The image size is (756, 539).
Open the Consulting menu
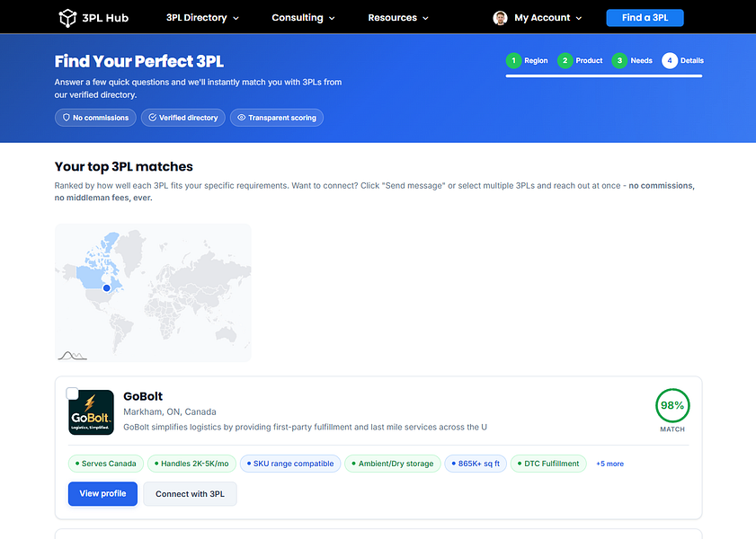tap(303, 18)
